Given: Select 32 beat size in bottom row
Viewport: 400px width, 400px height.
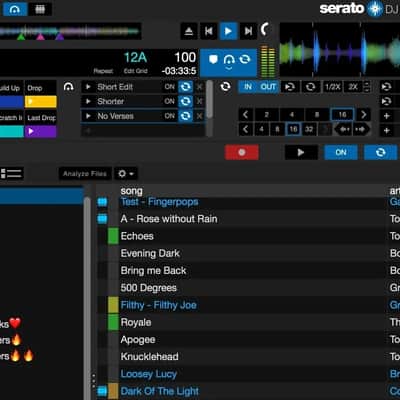Looking at the screenshot, I should pos(309,129).
